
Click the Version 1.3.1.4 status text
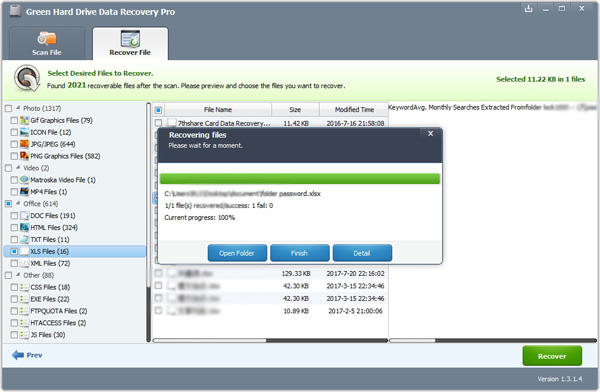pos(559,379)
